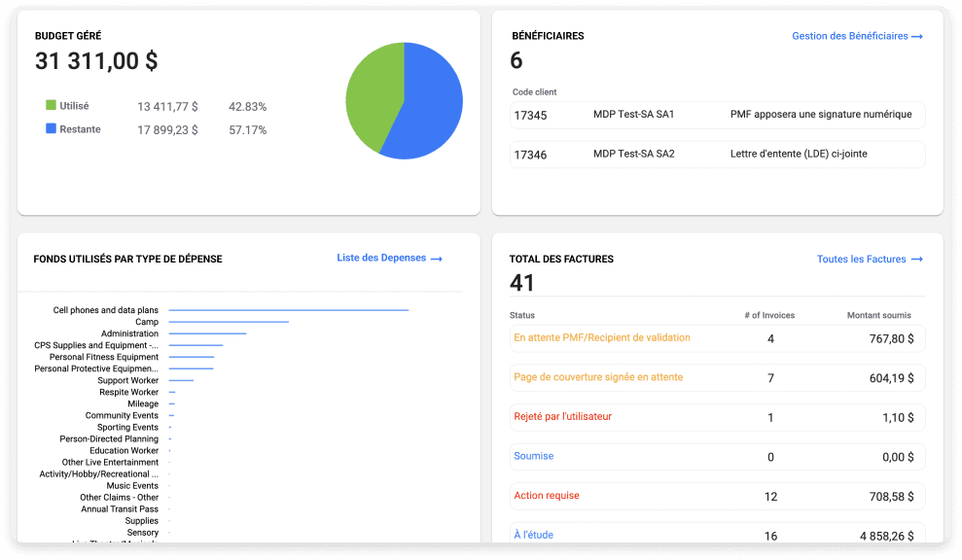This screenshot has height=560, width=962.
Task: Click the 13 411,77 $ used amount
Action: pyautogui.click(x=167, y=107)
